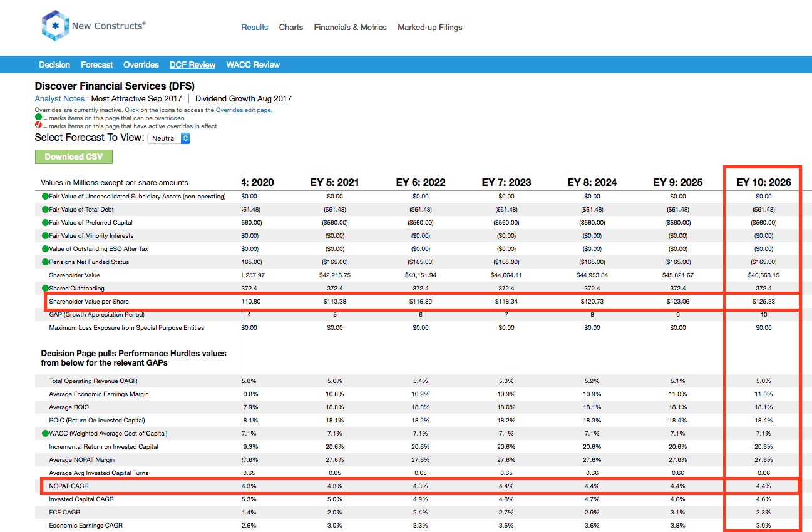Click Average Avg Invested Capital Turns label
Image resolution: width=812 pixels, height=532 pixels.
[99, 473]
